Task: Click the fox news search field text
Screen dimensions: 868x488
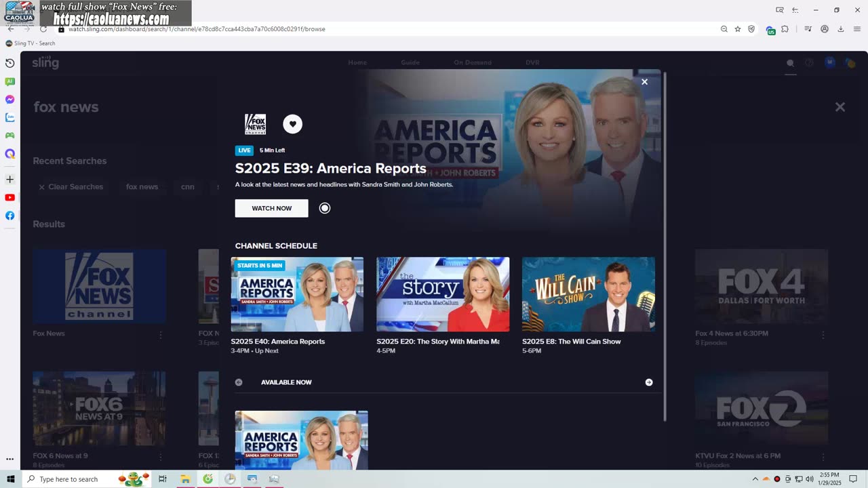Action: coord(66,107)
